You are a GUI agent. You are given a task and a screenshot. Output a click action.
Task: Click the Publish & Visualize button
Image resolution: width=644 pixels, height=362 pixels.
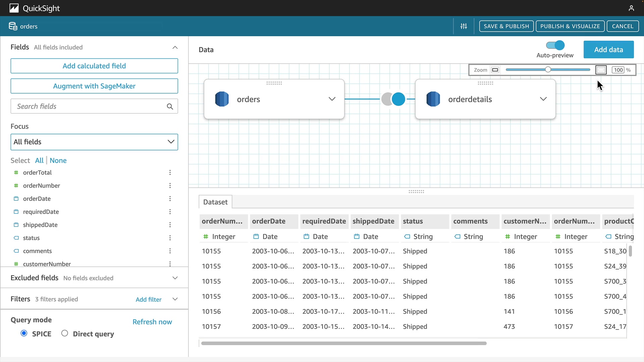[570, 26]
